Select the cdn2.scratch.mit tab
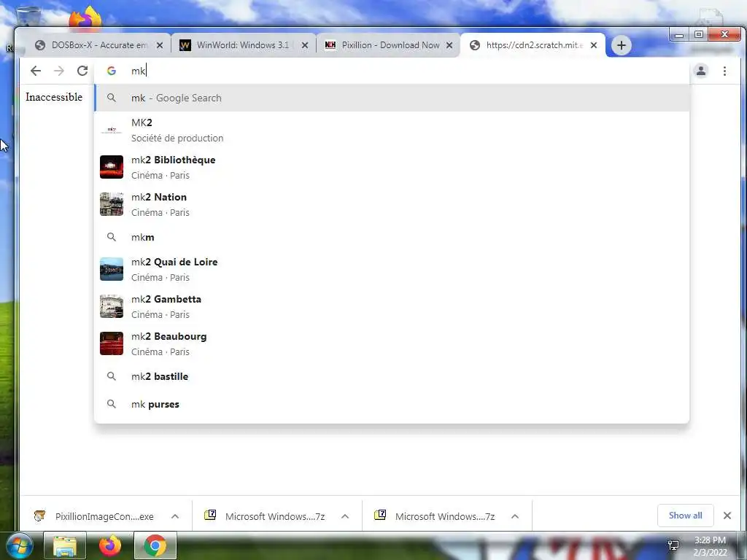747x560 pixels. 532,45
